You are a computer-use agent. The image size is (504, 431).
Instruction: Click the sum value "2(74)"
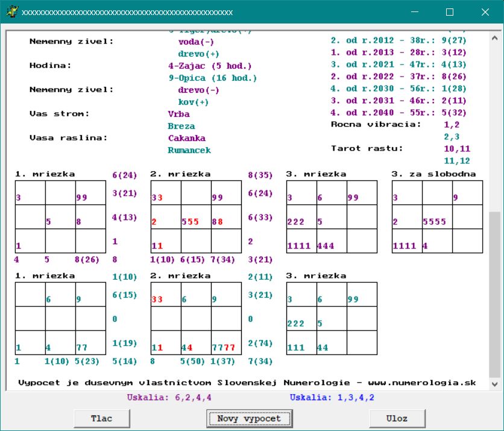coord(260,343)
